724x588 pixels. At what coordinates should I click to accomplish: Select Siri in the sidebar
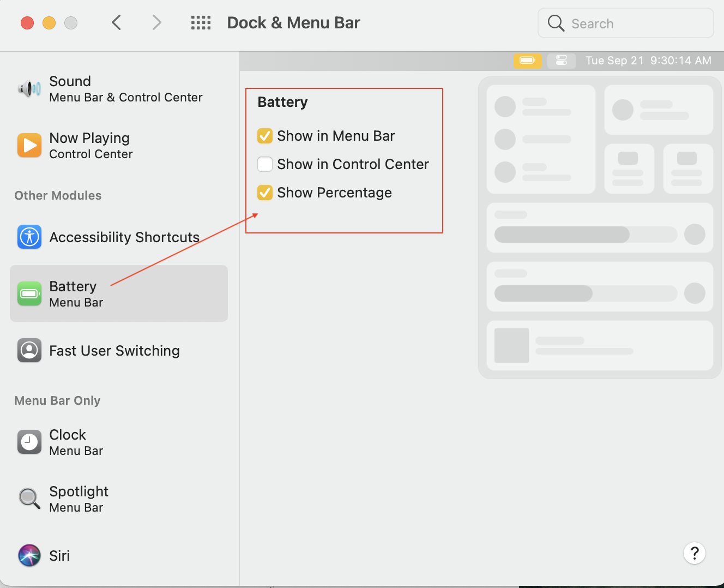point(119,555)
